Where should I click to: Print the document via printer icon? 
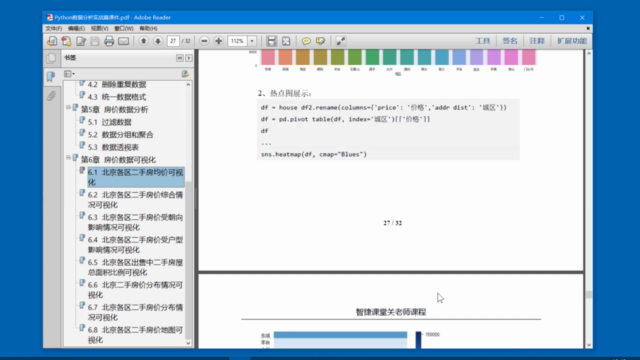click(109, 41)
